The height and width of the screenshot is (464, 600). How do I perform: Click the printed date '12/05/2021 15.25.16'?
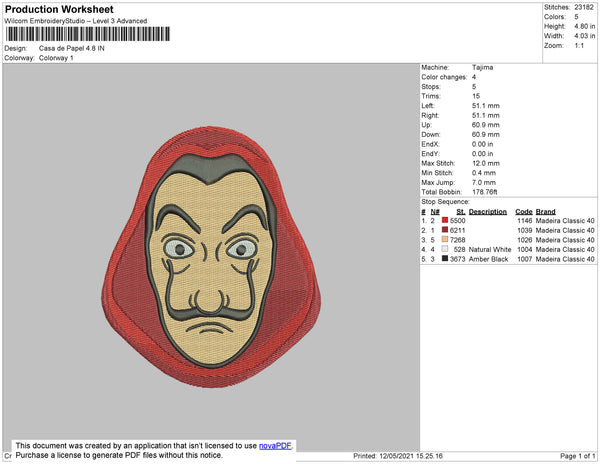point(411,456)
